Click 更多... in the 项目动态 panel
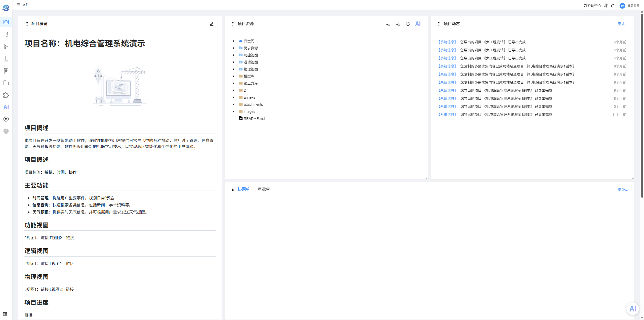 (623, 24)
